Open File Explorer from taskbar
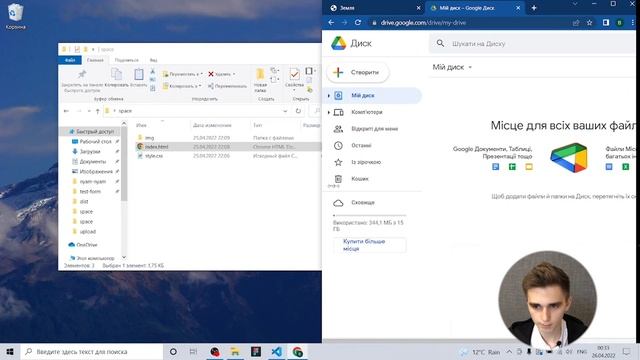Image resolution: width=640 pixels, height=360 pixels. (235, 352)
